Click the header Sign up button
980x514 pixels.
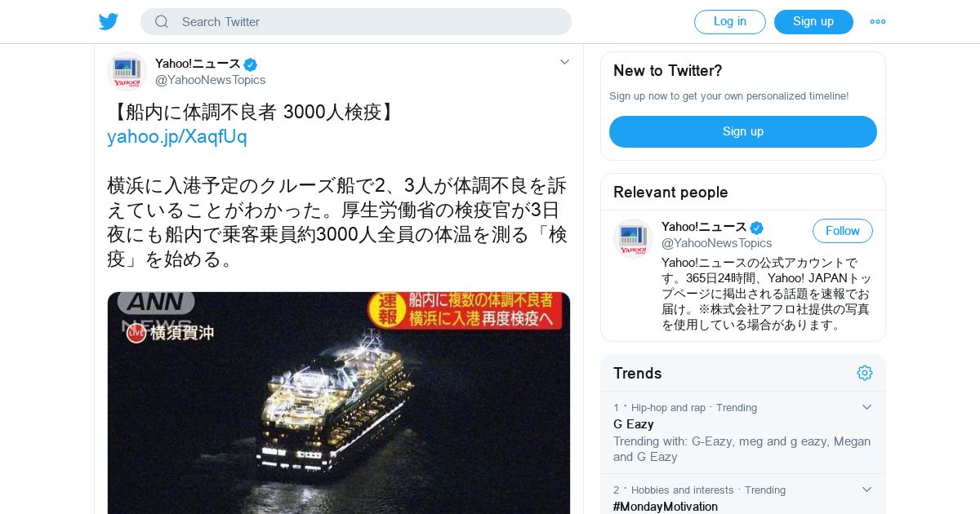[x=813, y=22]
